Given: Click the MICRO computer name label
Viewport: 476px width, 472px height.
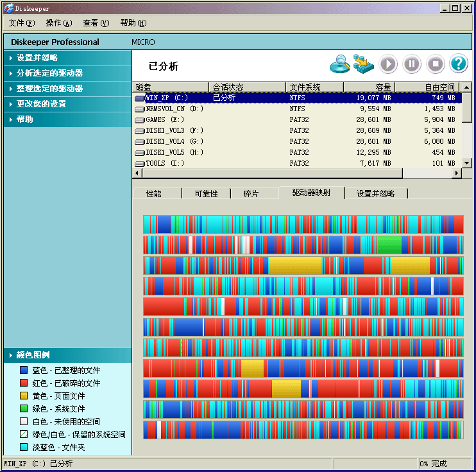Looking at the screenshot, I should [143, 42].
